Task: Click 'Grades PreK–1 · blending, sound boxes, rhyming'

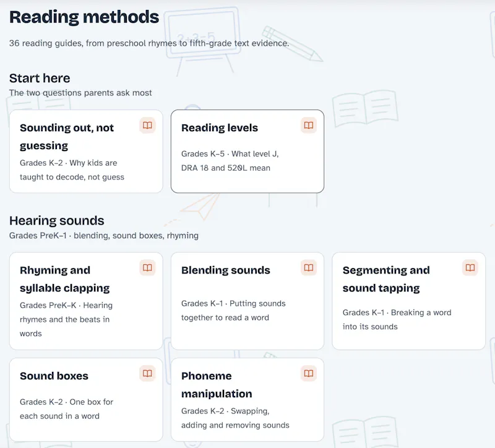Action: pos(104,236)
